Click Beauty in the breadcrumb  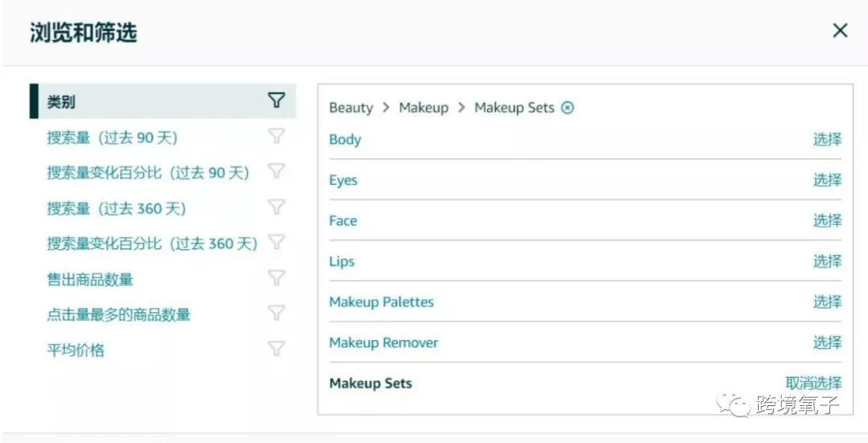(x=351, y=108)
